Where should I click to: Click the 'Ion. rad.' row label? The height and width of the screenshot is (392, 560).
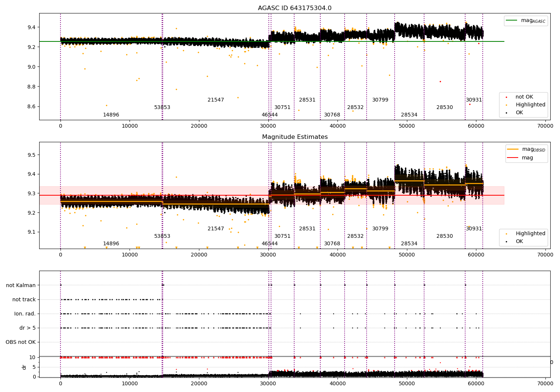(x=25, y=314)
